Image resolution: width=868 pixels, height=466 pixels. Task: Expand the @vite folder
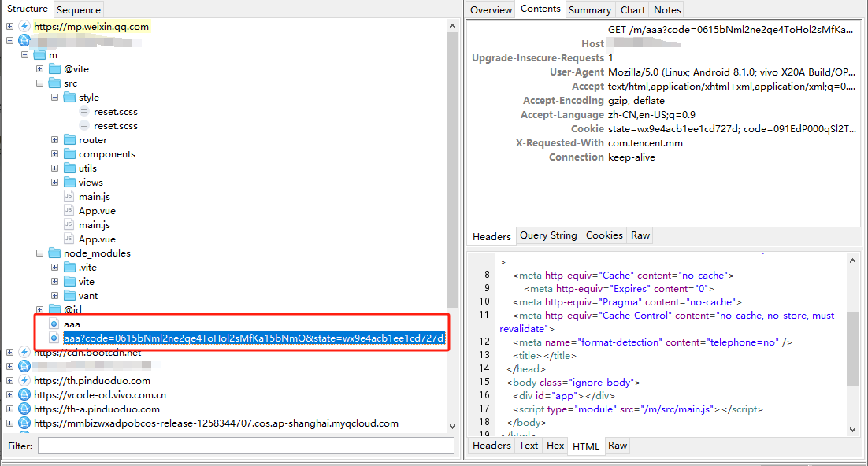point(39,69)
